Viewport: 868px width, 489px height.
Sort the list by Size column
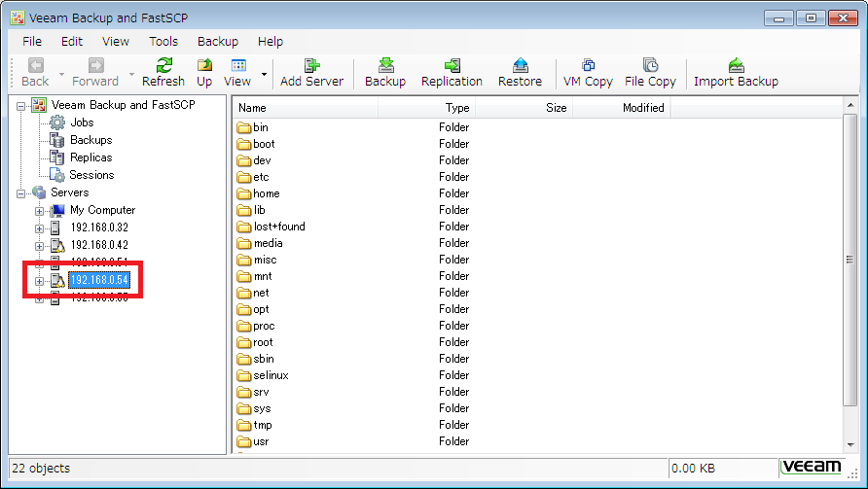coord(524,108)
